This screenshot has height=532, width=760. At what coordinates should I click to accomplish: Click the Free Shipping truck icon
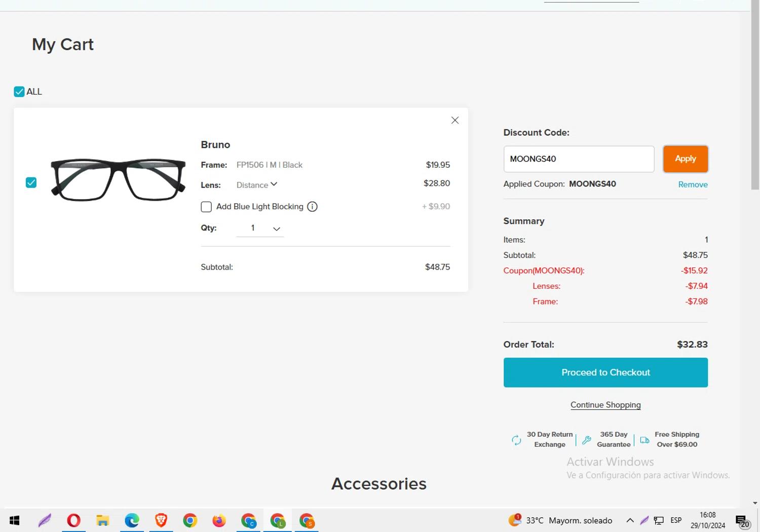(x=644, y=440)
